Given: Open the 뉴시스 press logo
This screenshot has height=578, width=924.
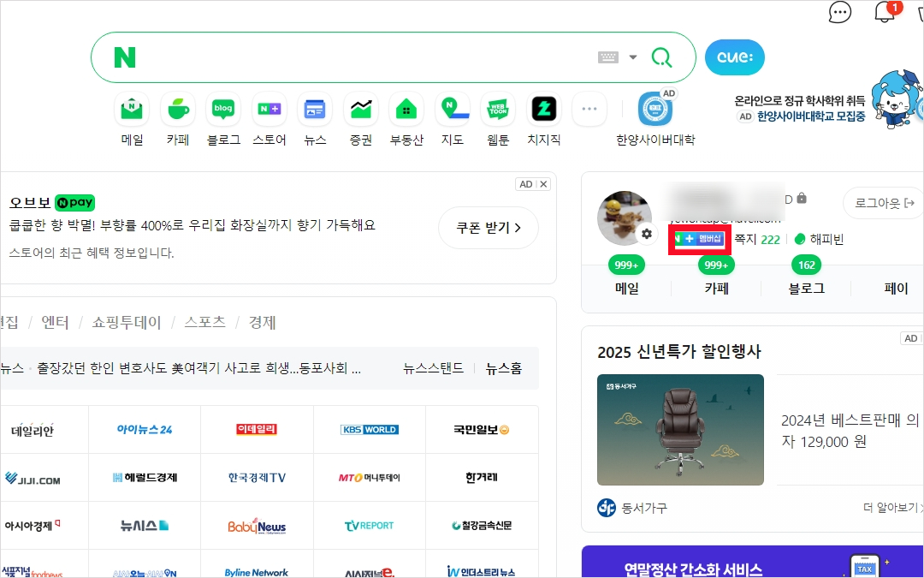Looking at the screenshot, I should (x=145, y=525).
